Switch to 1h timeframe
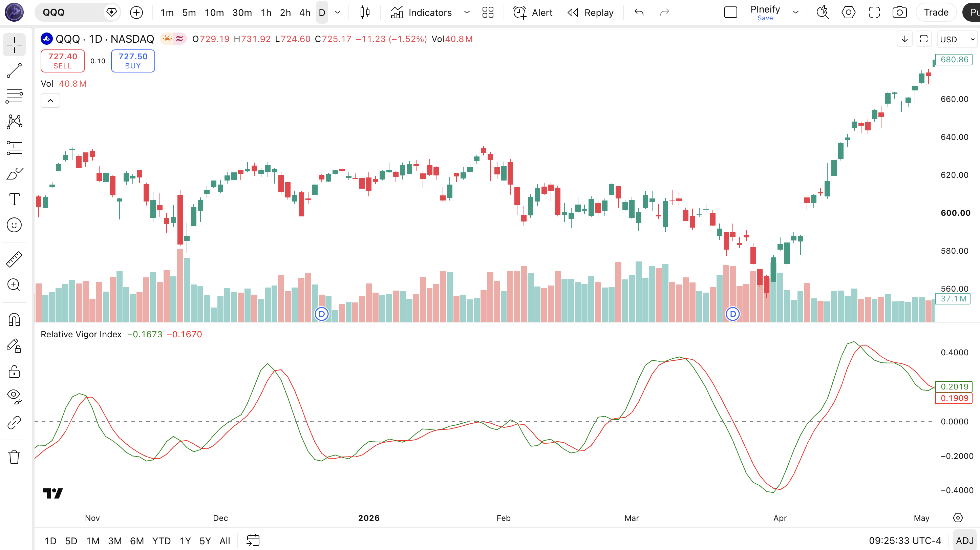 pos(266,13)
